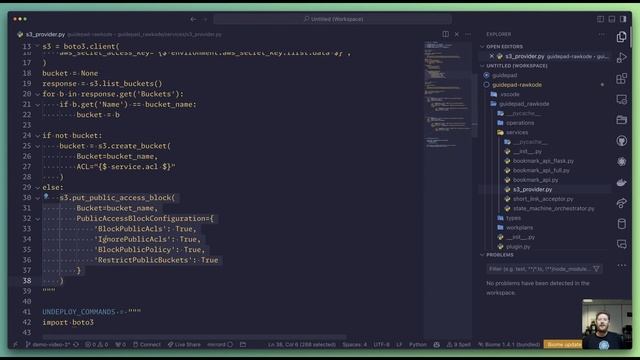This screenshot has height=360, width=640.
Task: Collapse fold at line 13 boto3.client
Action: 37,47
